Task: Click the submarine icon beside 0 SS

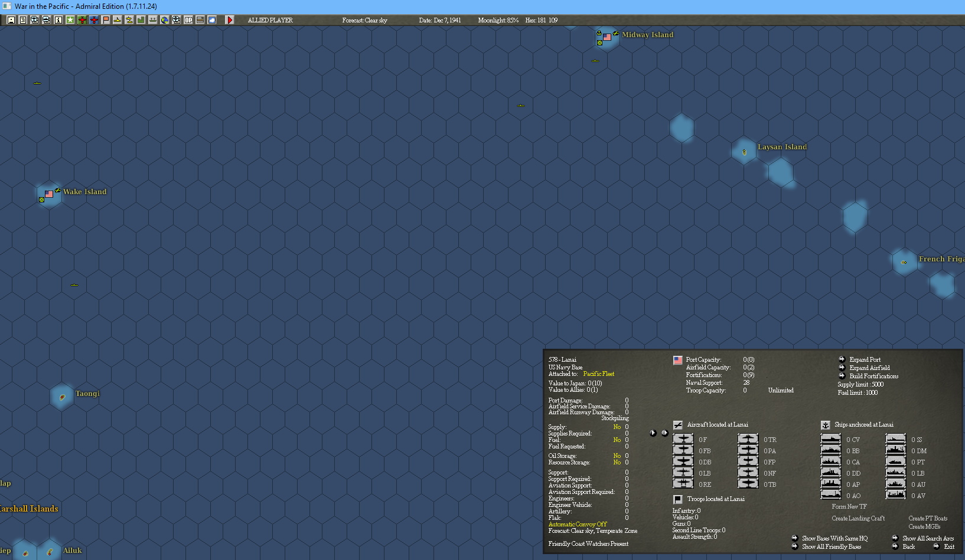Action: (896, 439)
